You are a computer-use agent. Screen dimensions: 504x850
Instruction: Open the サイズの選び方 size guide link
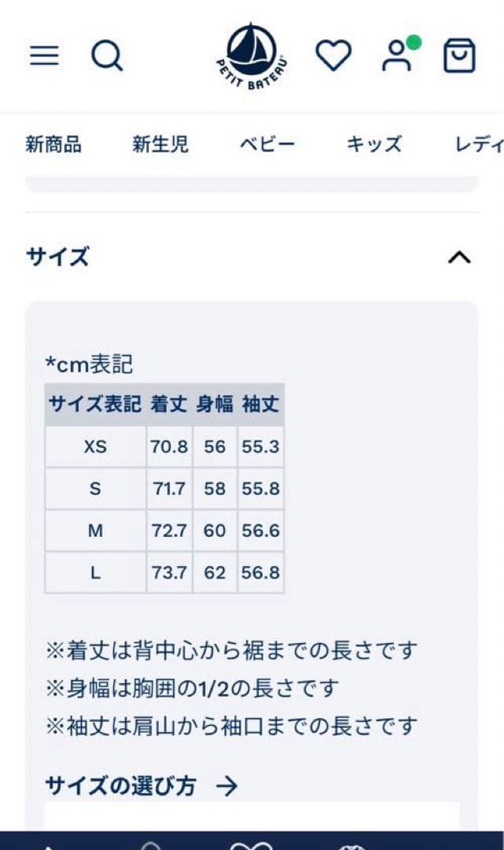(110, 785)
